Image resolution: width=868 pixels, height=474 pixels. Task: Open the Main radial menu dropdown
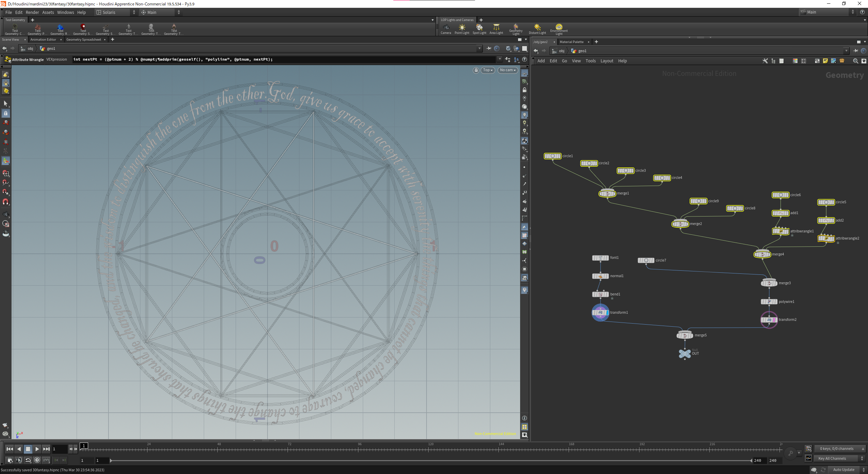coord(160,12)
